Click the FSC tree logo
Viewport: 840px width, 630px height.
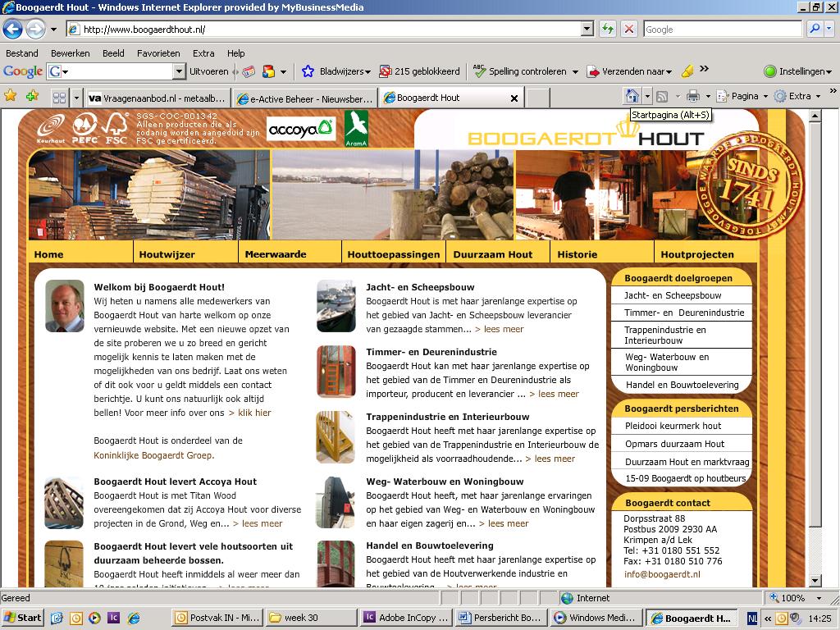coord(115,129)
